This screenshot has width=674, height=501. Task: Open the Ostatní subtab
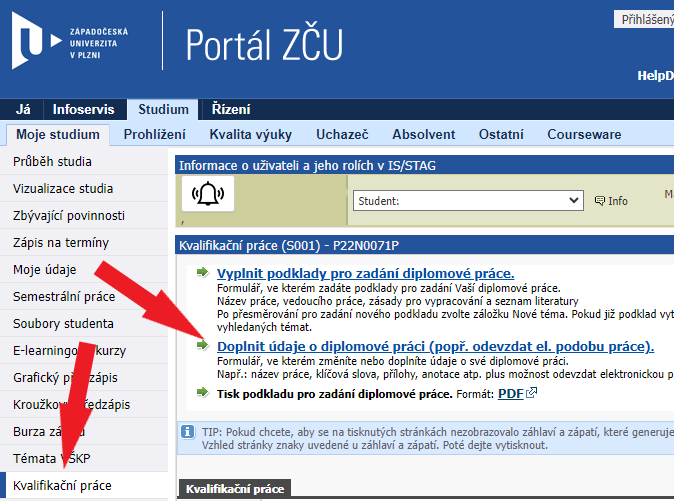501,134
